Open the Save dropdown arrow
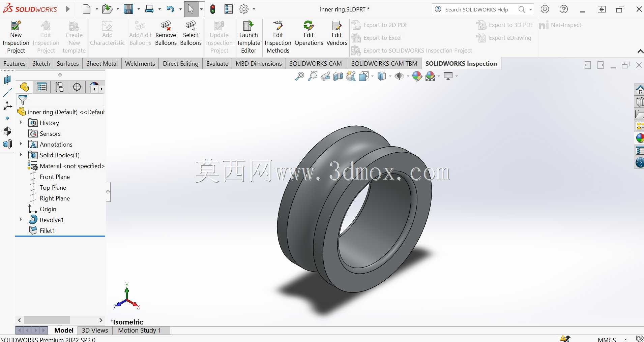The width and height of the screenshot is (644, 342). (138, 9)
